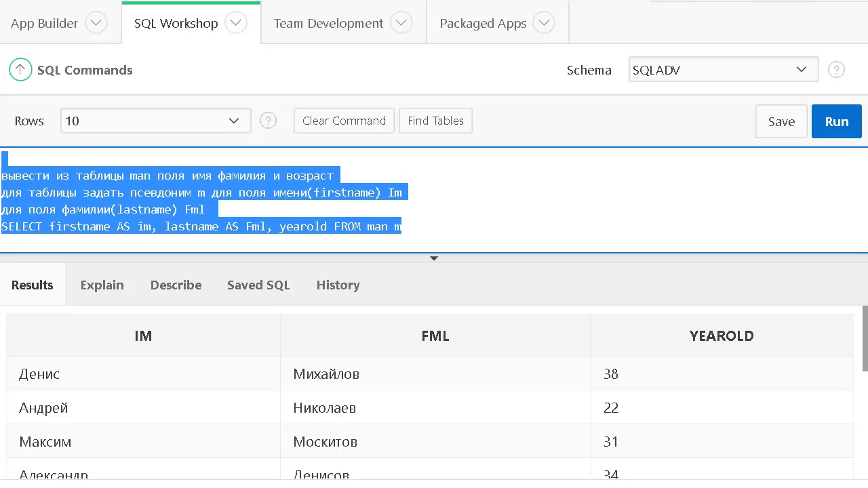Click the Clear Command button
Viewport: 868px width, 488px height.
tap(344, 121)
